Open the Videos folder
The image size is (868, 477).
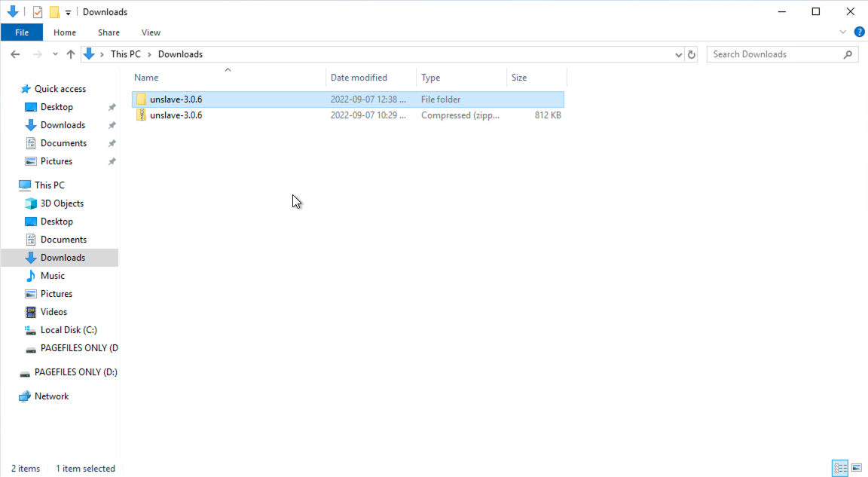tap(53, 312)
